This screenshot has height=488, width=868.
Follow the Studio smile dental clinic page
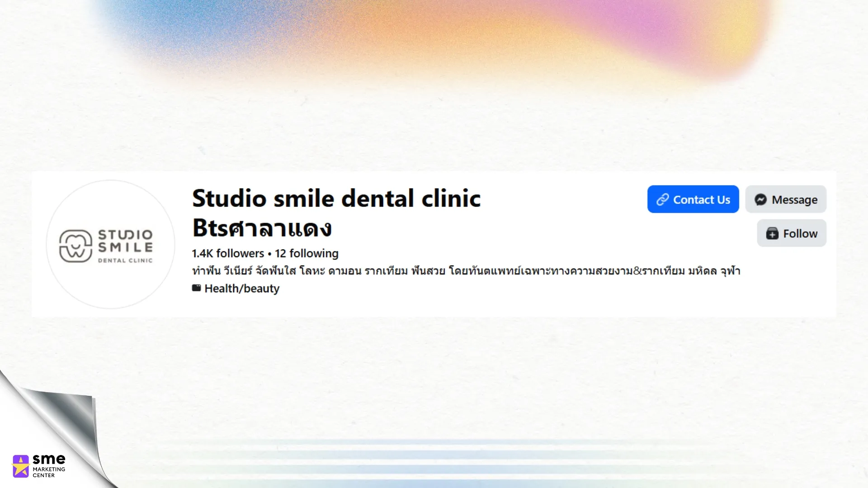(x=792, y=233)
